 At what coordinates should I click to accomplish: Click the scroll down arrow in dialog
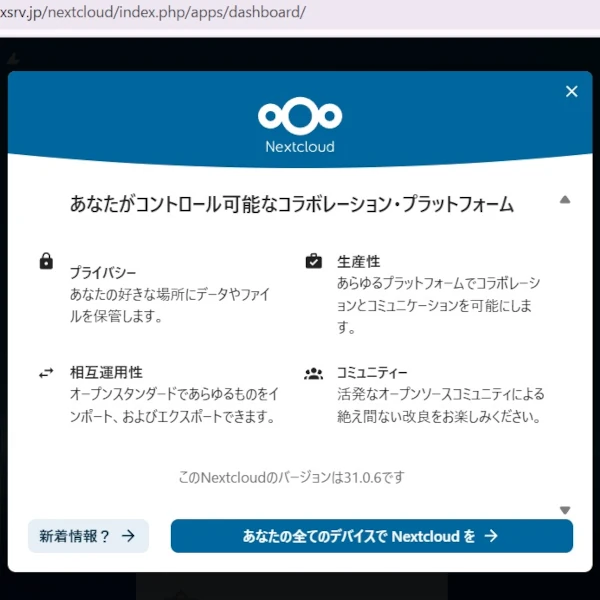tap(565, 510)
